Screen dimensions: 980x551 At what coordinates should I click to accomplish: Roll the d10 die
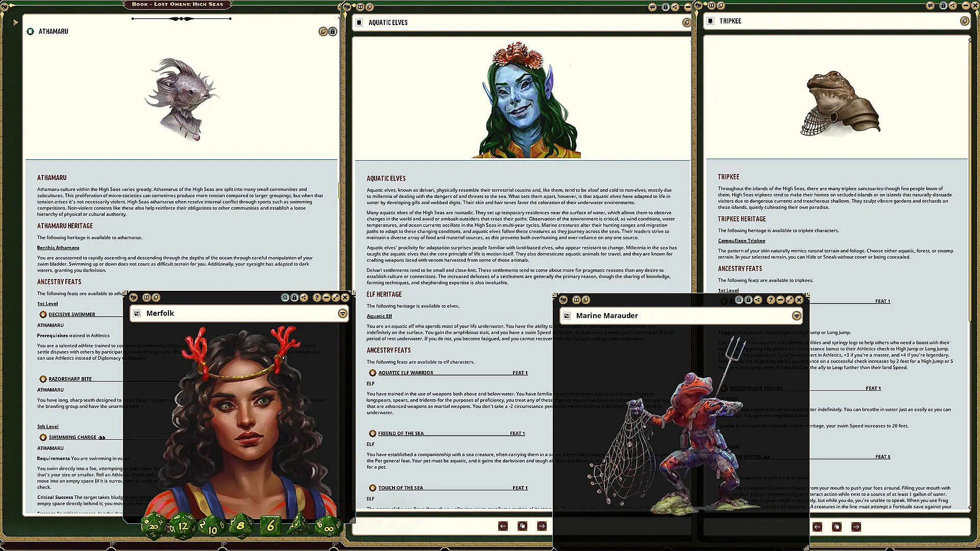[212, 527]
